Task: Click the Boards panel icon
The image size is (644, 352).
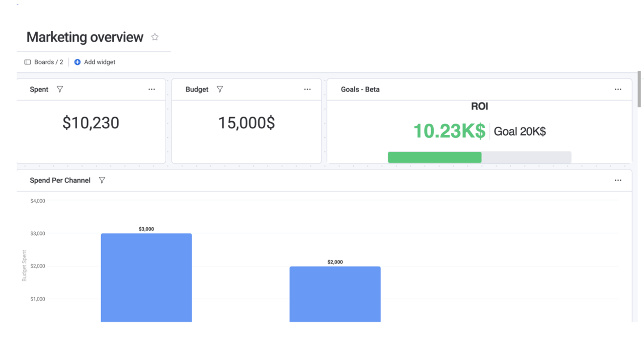Action: (28, 62)
